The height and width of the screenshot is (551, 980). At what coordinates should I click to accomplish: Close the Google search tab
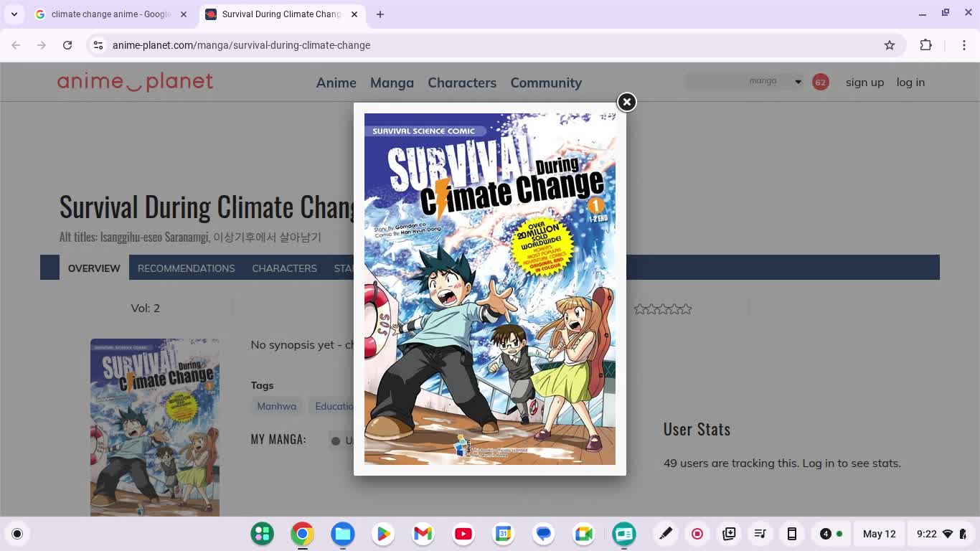coord(184,14)
